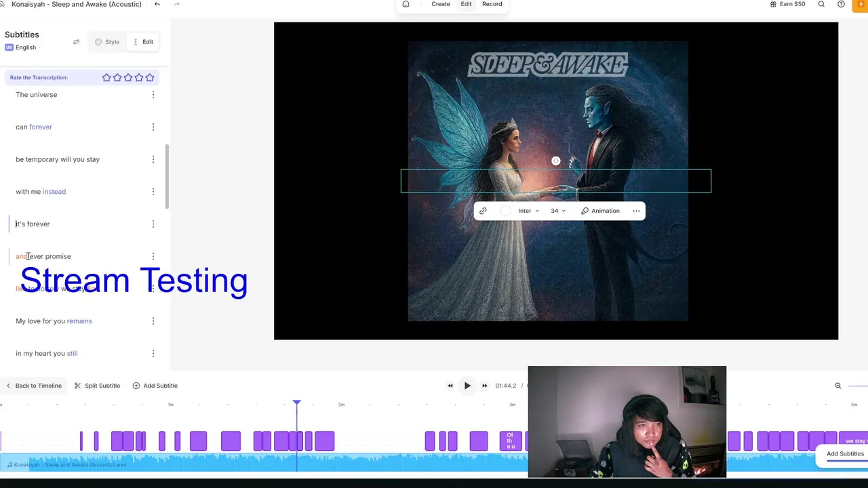Click Split Subtitle button
This screenshot has width=868, height=488.
[x=97, y=386]
